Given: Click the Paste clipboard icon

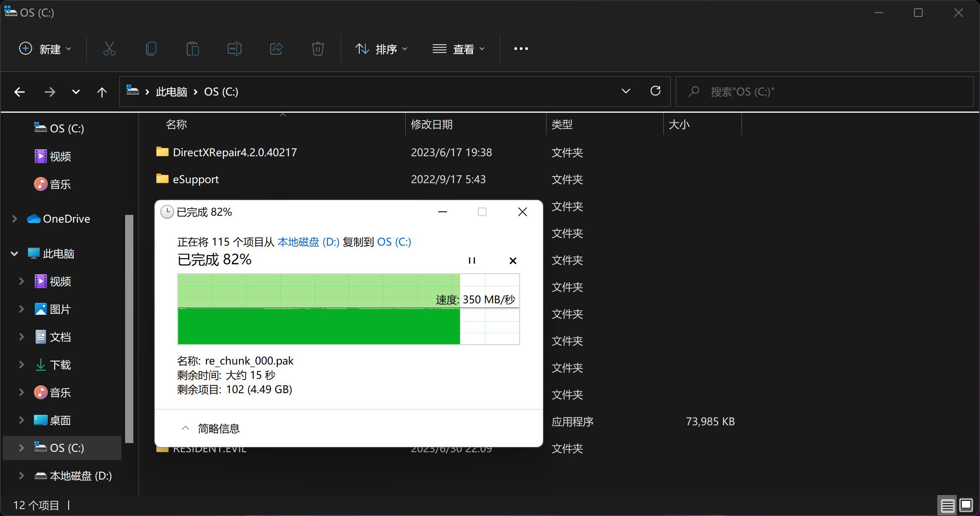Looking at the screenshot, I should [x=192, y=49].
